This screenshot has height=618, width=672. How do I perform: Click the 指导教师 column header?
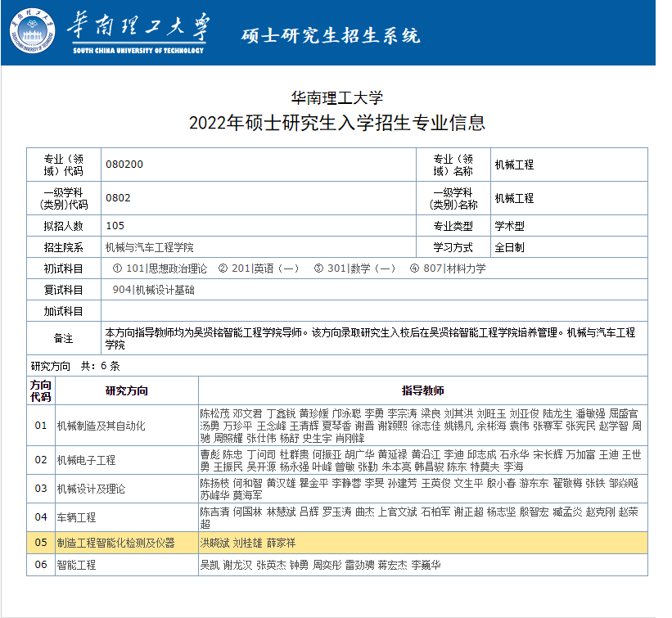click(422, 391)
